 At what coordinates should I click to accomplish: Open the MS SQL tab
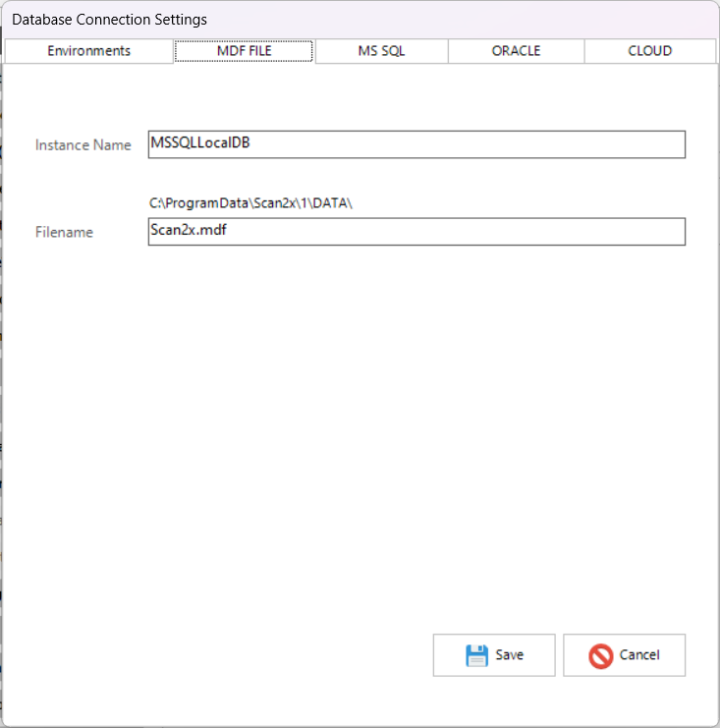pos(381,51)
